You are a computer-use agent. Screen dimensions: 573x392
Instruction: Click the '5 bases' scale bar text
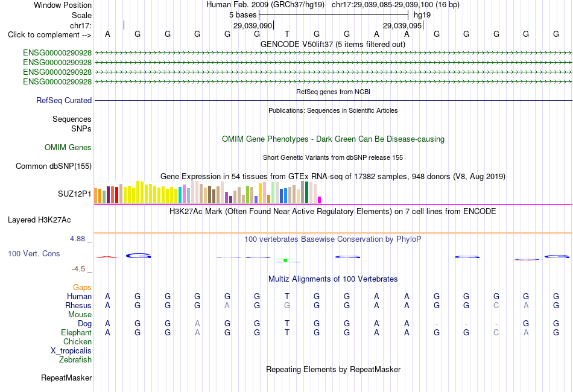tap(242, 15)
